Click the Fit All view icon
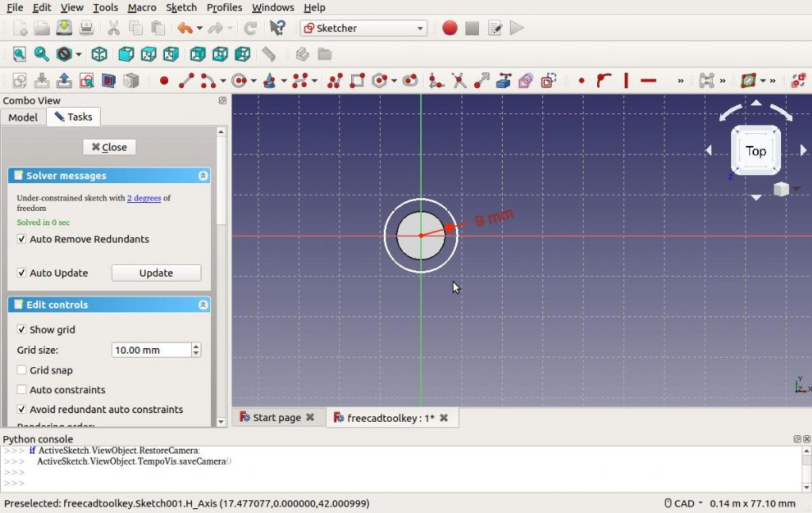This screenshot has width=812, height=513. (19, 54)
